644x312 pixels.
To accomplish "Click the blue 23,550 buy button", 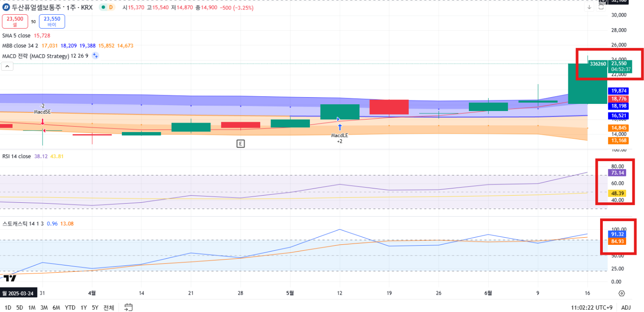I will tap(52, 21).
